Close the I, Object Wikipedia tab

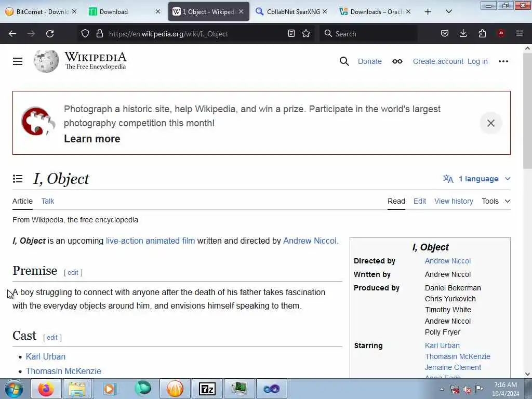pos(241,11)
